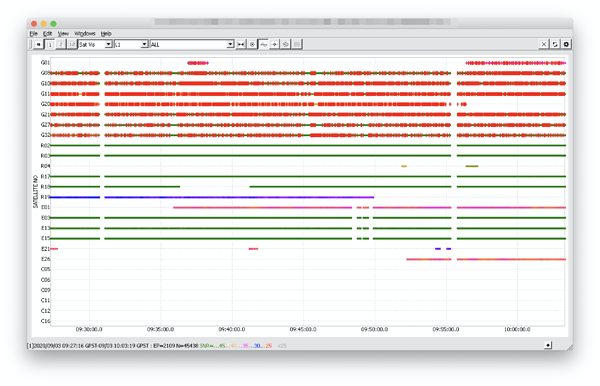Click the SATELLITE NO axis title
The height and width of the screenshot is (386, 600).
[x=35, y=192]
